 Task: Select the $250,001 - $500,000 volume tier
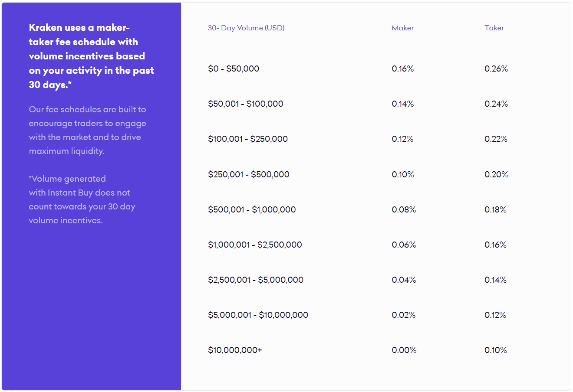[x=248, y=174]
